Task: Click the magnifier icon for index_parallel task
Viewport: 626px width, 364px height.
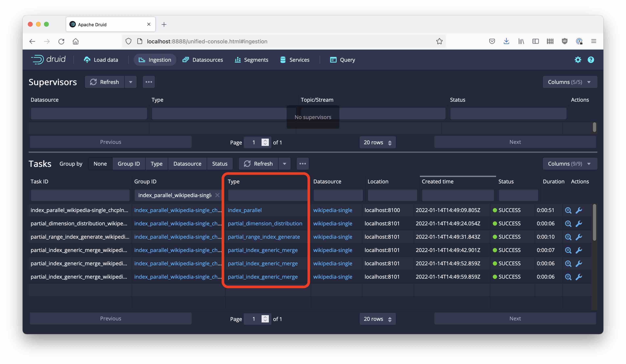Action: (568, 210)
